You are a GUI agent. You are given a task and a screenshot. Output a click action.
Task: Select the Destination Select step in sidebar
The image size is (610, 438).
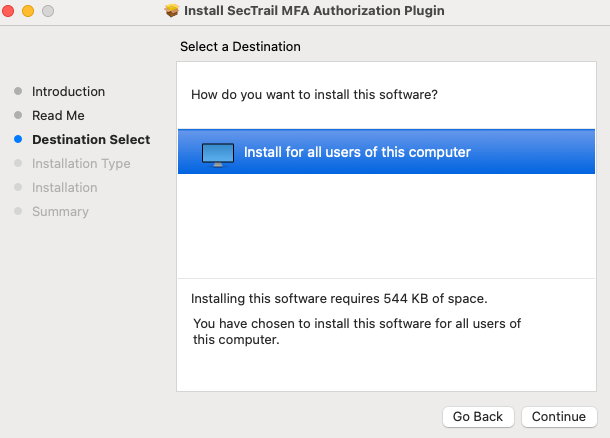coord(91,140)
